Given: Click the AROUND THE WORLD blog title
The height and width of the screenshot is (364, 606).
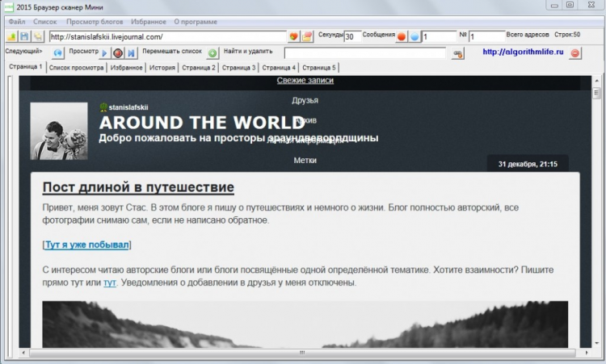Looking at the screenshot, I should [202, 123].
